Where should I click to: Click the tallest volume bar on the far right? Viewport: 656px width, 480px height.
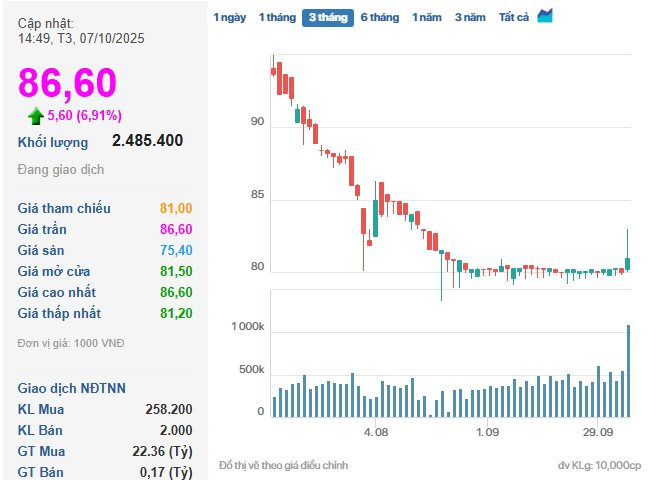628,370
